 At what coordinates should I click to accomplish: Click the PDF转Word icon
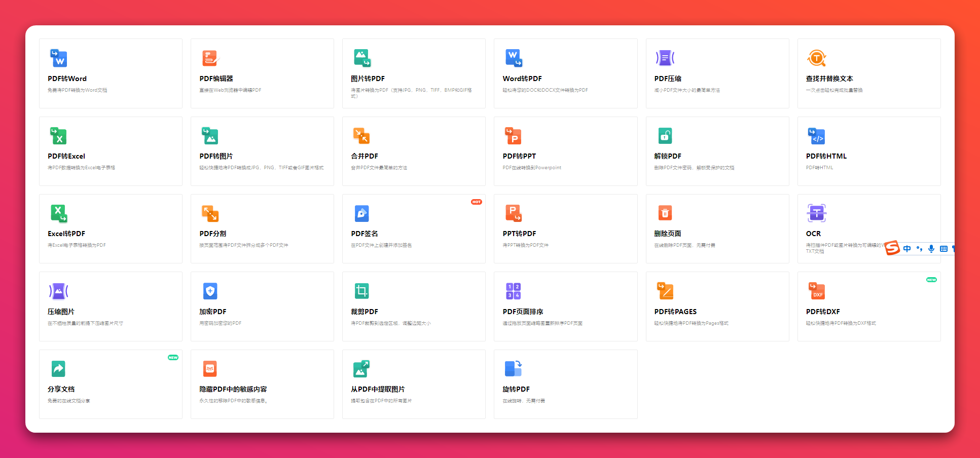[58, 58]
